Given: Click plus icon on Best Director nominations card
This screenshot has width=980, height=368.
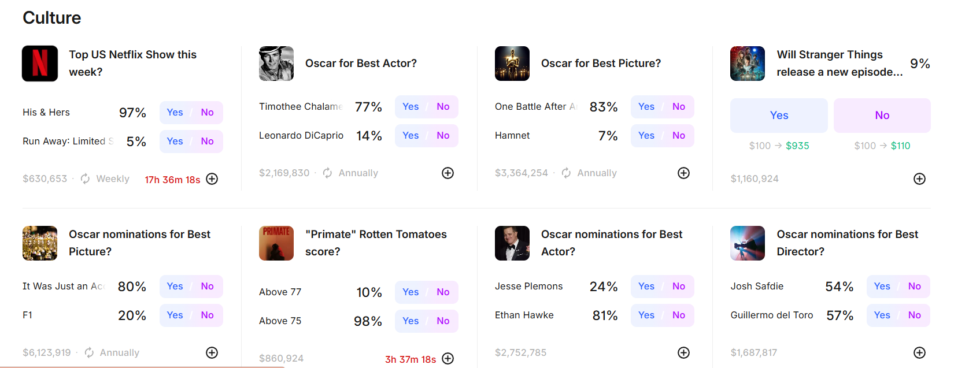Looking at the screenshot, I should (x=919, y=353).
